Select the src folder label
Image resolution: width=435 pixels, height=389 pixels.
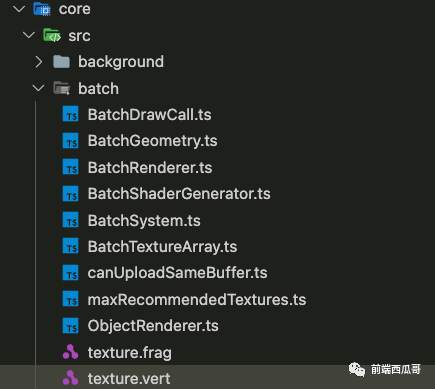click(x=79, y=36)
